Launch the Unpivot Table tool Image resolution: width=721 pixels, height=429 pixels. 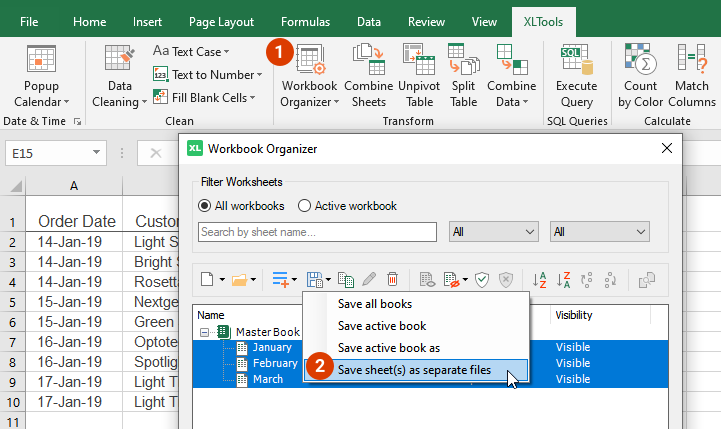[419, 76]
